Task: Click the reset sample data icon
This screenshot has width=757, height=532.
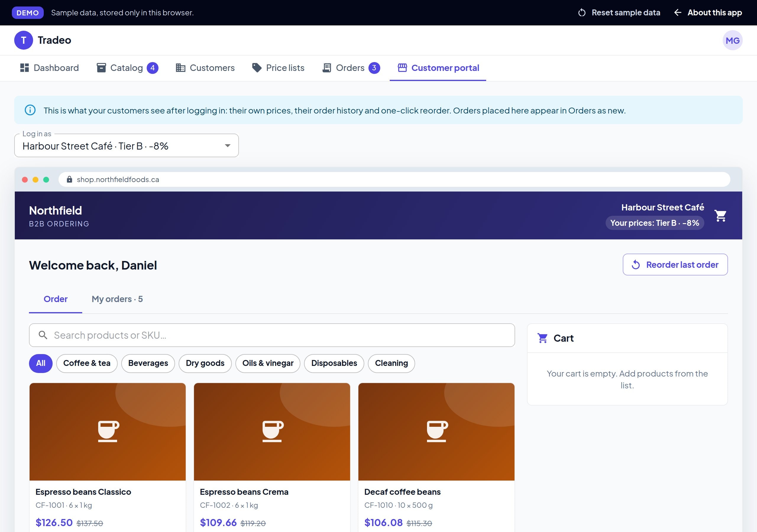Action: [x=582, y=12]
